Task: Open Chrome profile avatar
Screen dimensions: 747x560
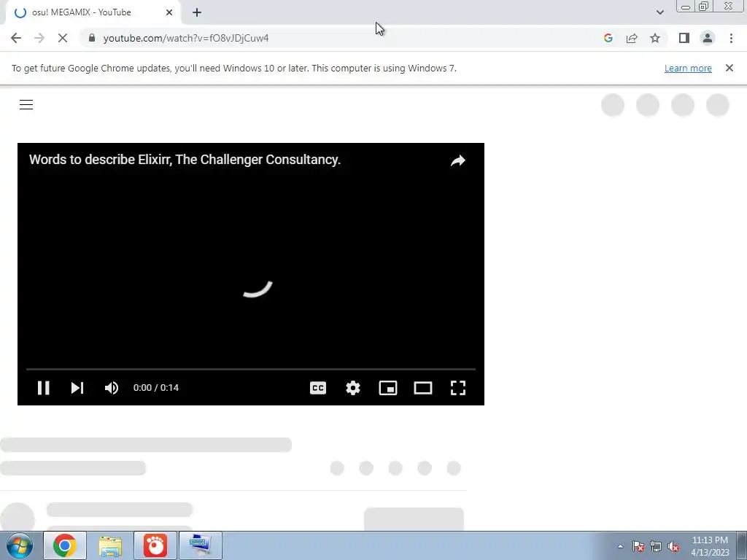Action: pos(708,38)
